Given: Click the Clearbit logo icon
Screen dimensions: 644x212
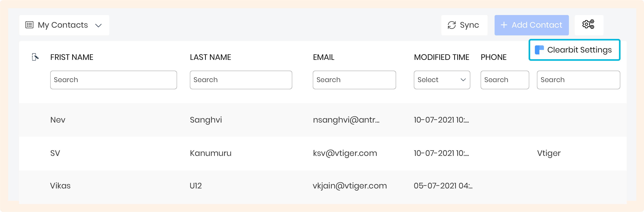Looking at the screenshot, I should click(539, 50).
